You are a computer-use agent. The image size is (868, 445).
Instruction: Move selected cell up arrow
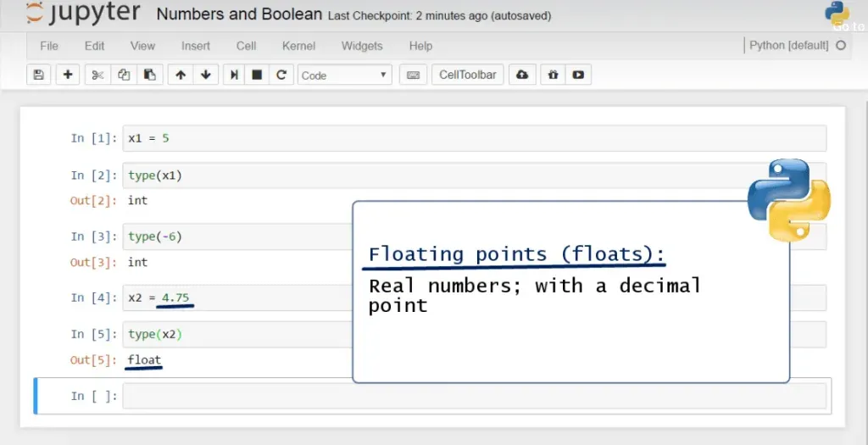(181, 75)
